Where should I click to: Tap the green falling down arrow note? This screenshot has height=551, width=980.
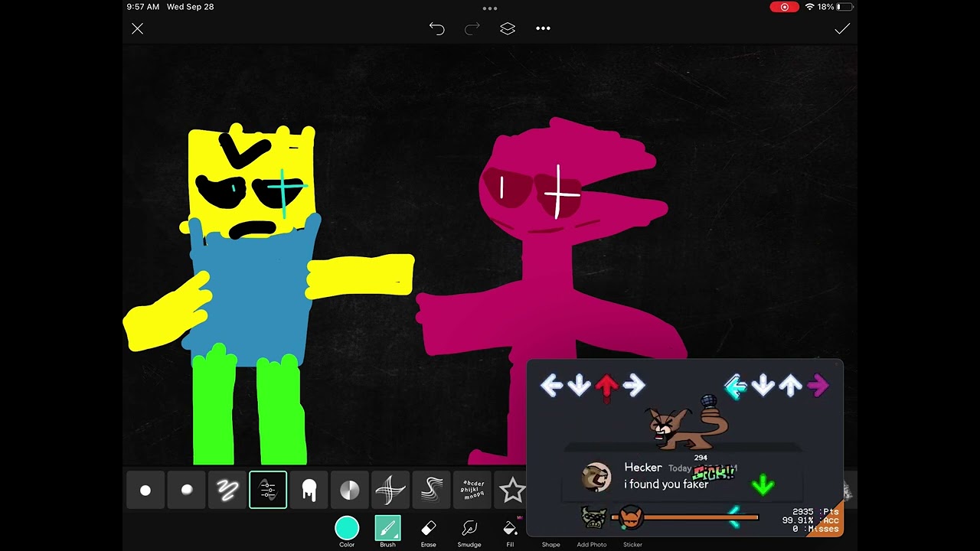point(763,484)
